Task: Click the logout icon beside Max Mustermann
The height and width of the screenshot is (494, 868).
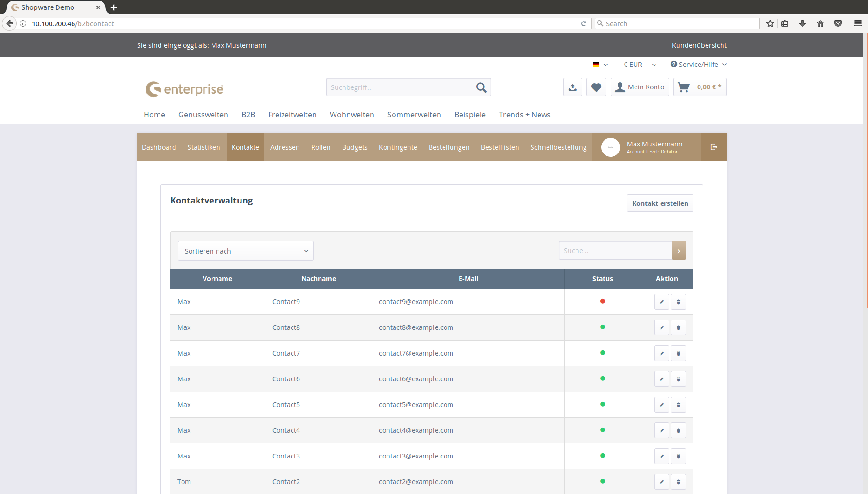Action: coord(714,147)
